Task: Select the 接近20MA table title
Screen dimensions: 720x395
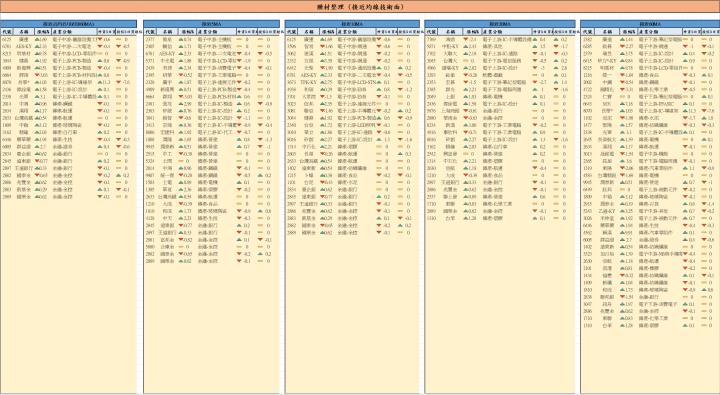Action: [x=500, y=24]
